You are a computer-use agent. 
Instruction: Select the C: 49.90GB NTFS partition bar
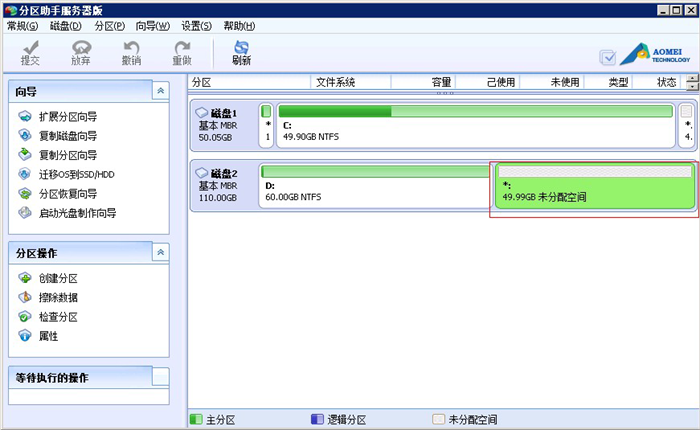[x=475, y=125]
